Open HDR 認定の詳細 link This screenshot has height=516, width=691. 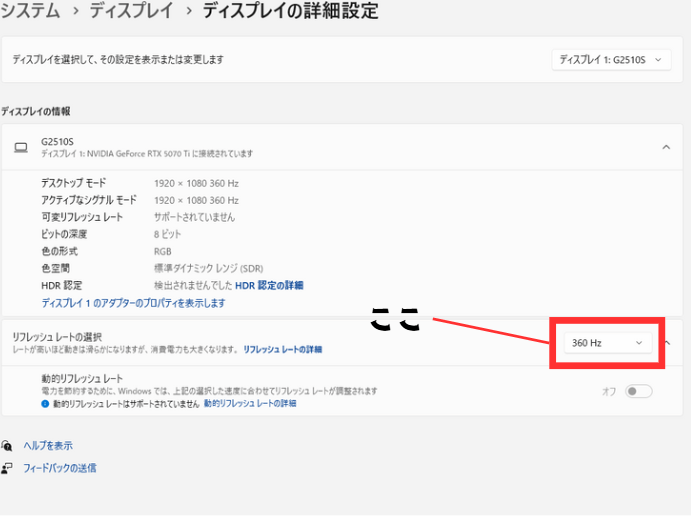(269, 286)
